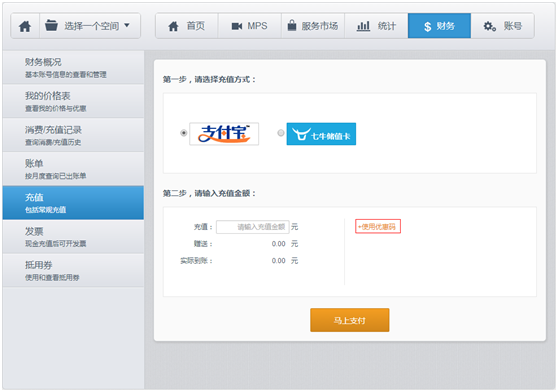Viewport: 558px width, 392px height.
Task: Open the MPS tab
Action: [250, 26]
